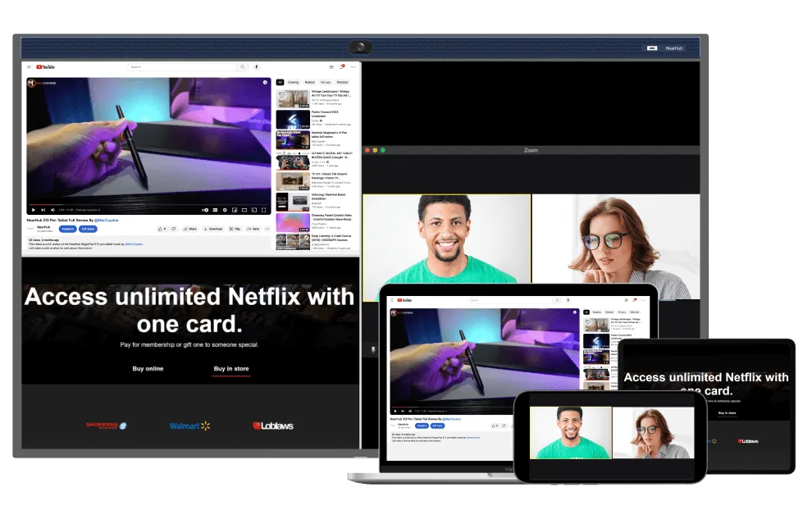The width and height of the screenshot is (812, 519).
Task: Select woman with glasses tile in Zoom window
Action: 616,239
